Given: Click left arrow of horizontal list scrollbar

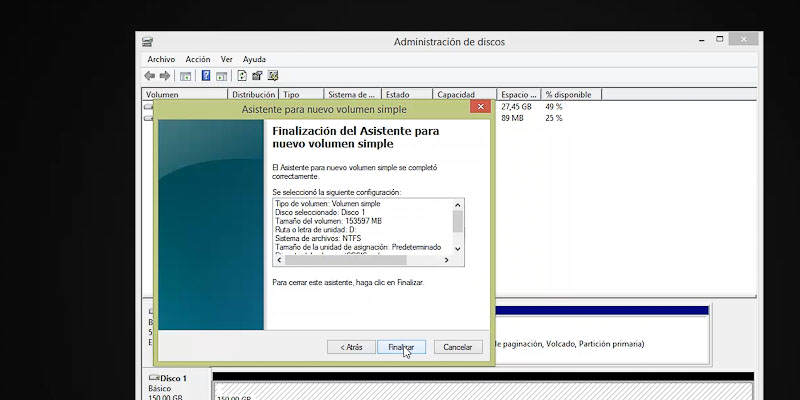Looking at the screenshot, I should point(279,260).
